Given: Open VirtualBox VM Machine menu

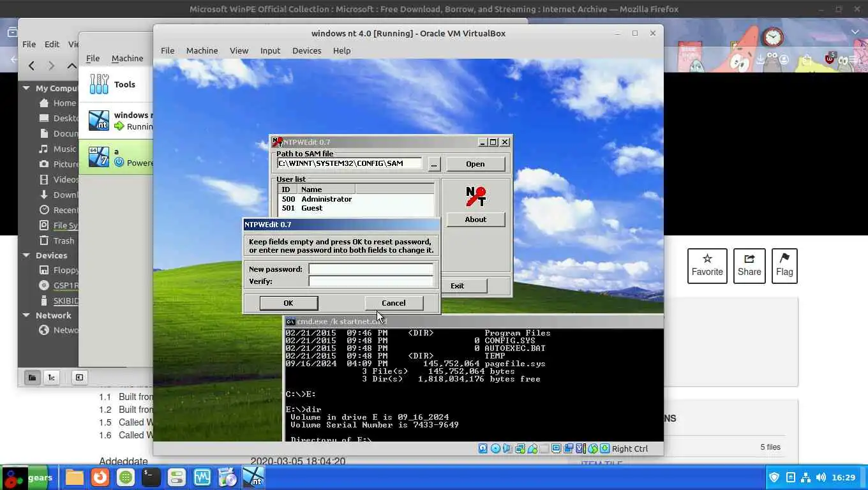Looking at the screenshot, I should click(202, 50).
